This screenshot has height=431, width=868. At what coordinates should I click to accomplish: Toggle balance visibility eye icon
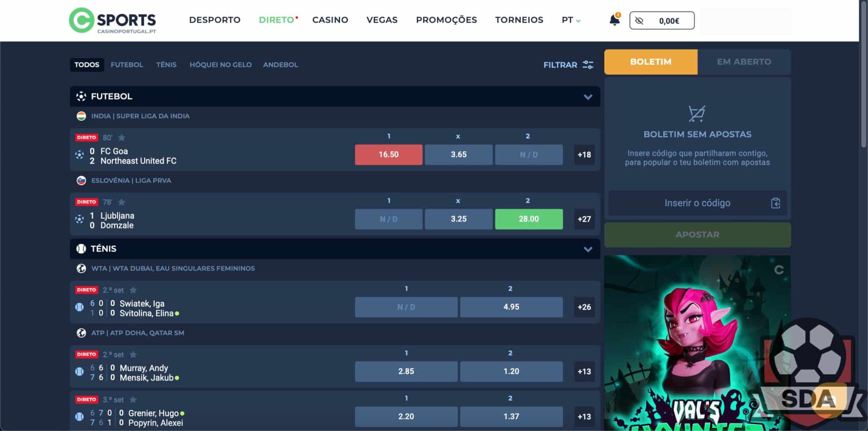point(639,21)
